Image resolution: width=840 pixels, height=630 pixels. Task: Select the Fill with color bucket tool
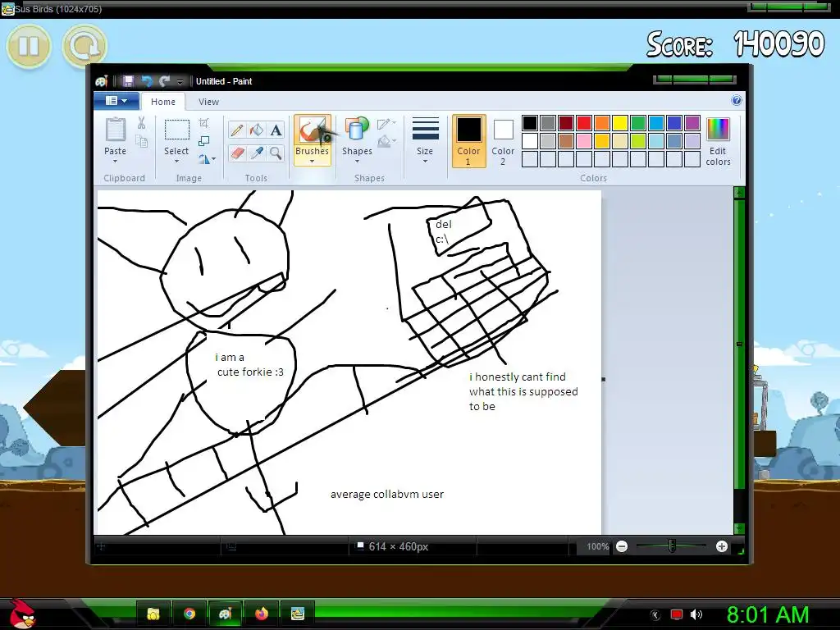coord(257,130)
